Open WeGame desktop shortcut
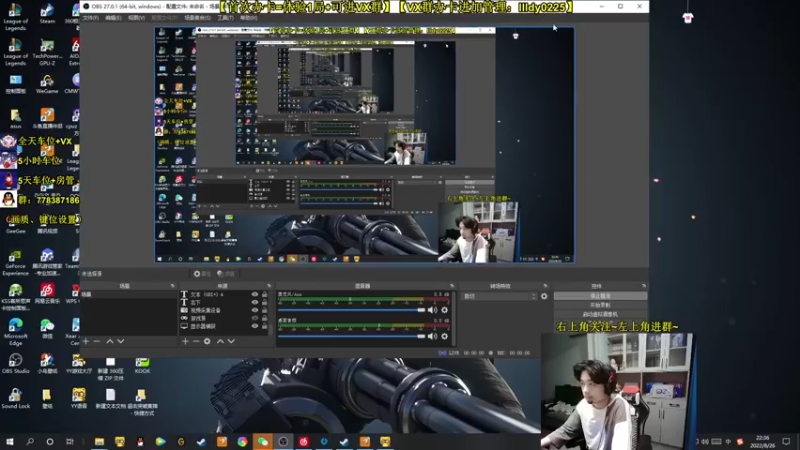The height and width of the screenshot is (450, 800). point(47,84)
